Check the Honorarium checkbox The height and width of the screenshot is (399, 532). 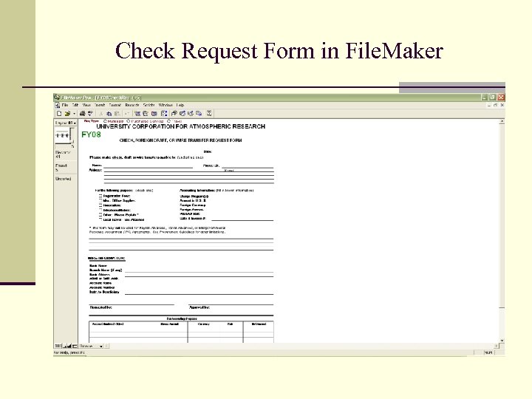click(x=100, y=205)
